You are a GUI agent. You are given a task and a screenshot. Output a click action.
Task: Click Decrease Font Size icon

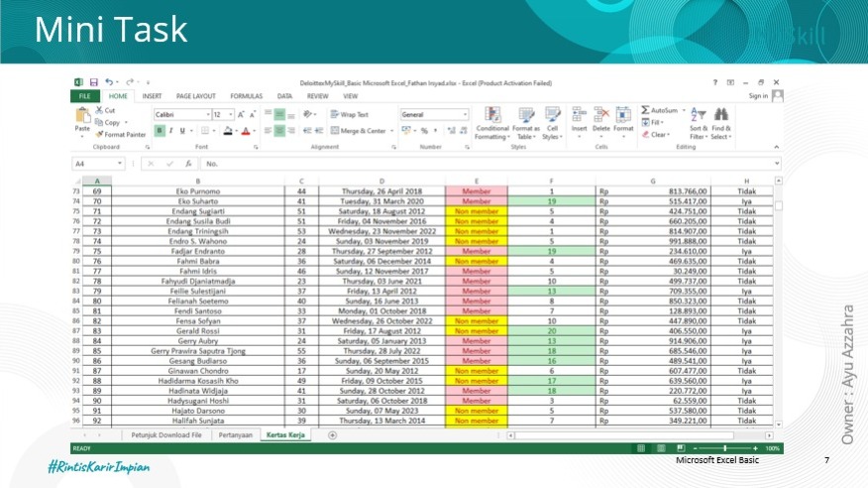[253, 115]
